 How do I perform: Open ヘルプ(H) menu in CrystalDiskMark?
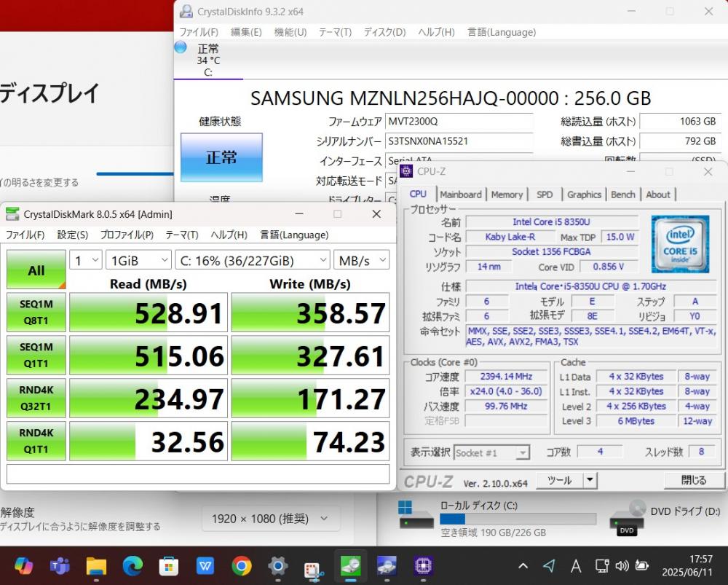(229, 235)
